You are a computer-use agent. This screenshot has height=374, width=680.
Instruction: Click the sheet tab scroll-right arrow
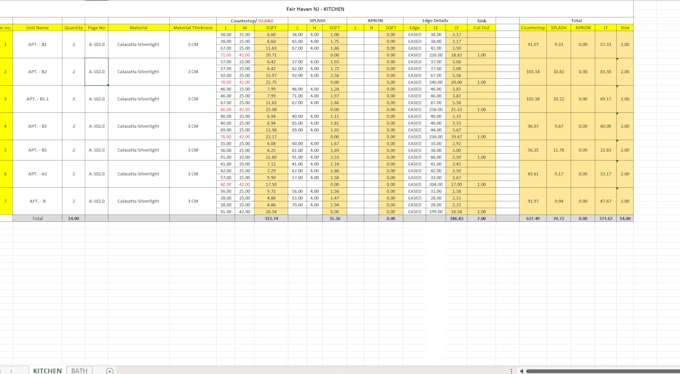[12, 371]
